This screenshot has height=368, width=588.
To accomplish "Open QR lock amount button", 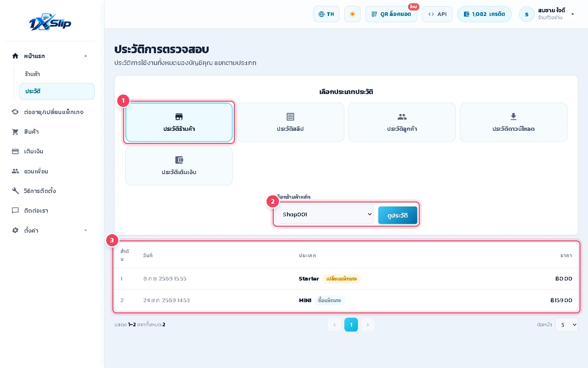I will [x=391, y=14].
